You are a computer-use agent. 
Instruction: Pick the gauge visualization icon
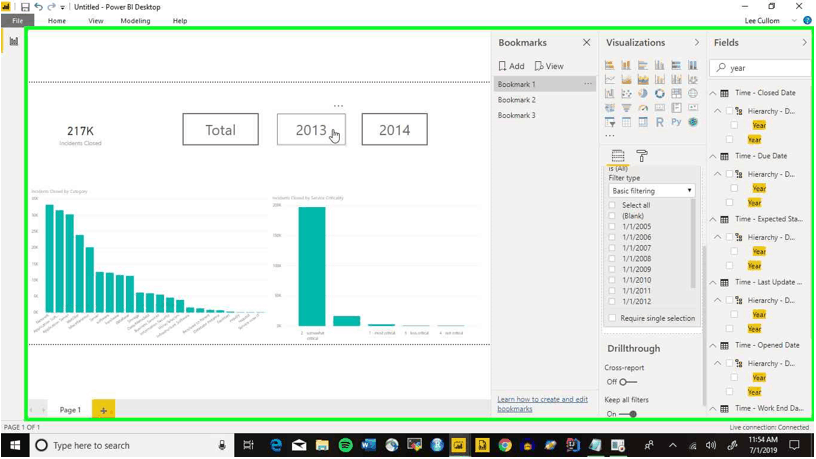click(x=643, y=108)
